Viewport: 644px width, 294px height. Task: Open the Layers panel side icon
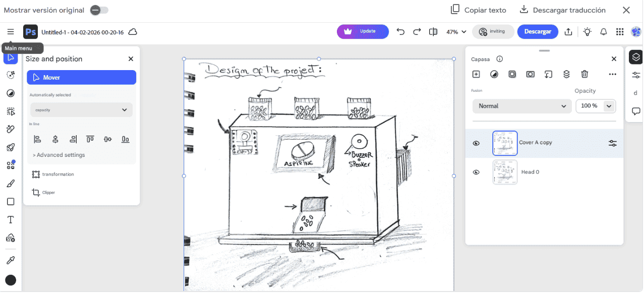coord(636,57)
